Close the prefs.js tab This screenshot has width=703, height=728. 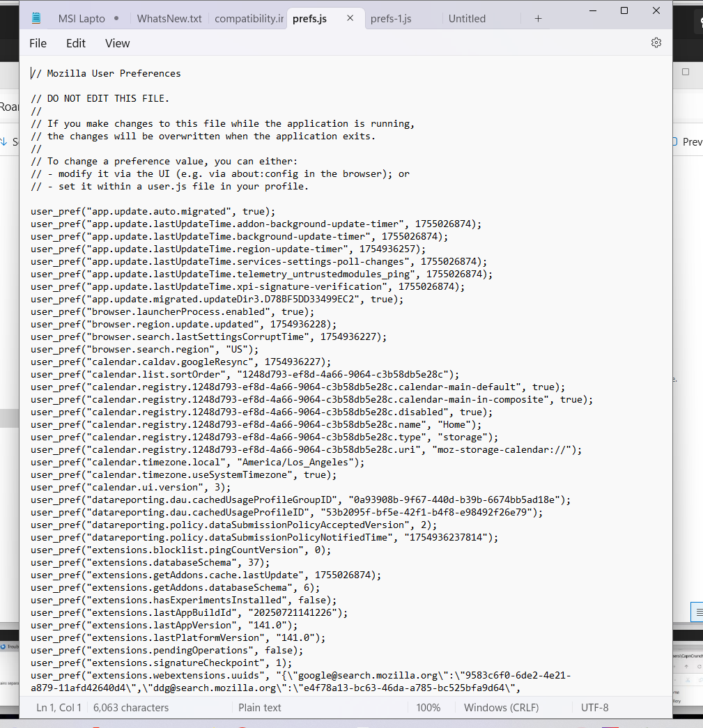[350, 18]
